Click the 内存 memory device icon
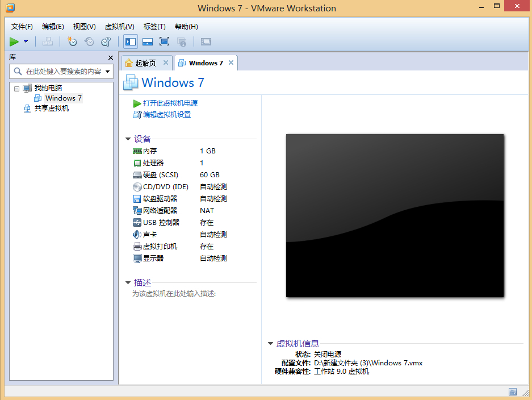The height and width of the screenshot is (400, 532). (x=137, y=151)
